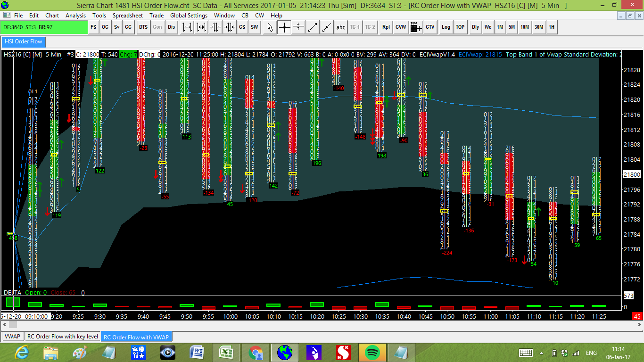Click the DF:3640 ST:3 BR:97 status box
This screenshot has width=644, height=362.
(44, 27)
